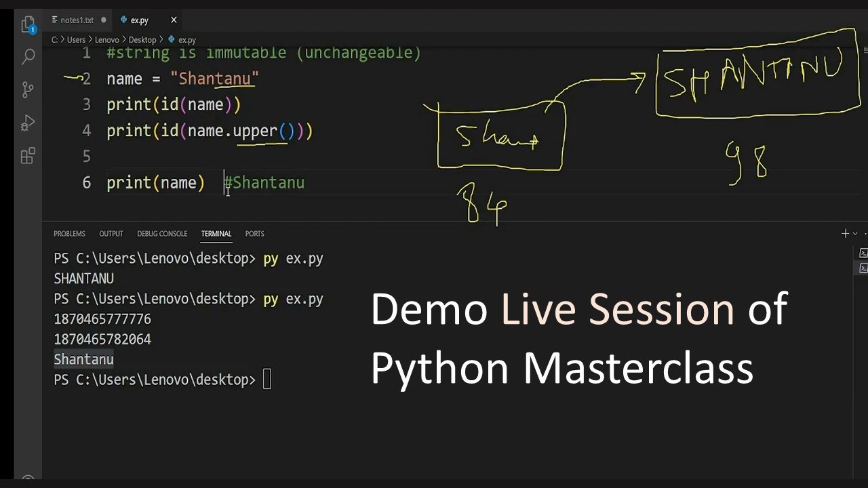The image size is (868, 488).
Task: Select the TERMINAL panel tab
Action: click(x=216, y=234)
